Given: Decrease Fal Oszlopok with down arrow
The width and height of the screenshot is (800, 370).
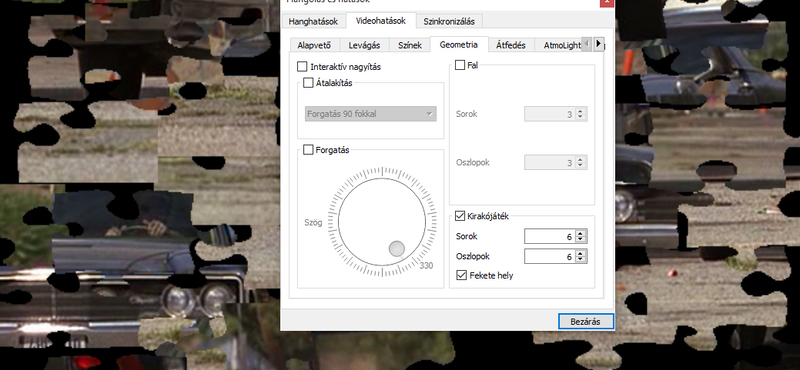Looking at the screenshot, I should click(x=581, y=166).
